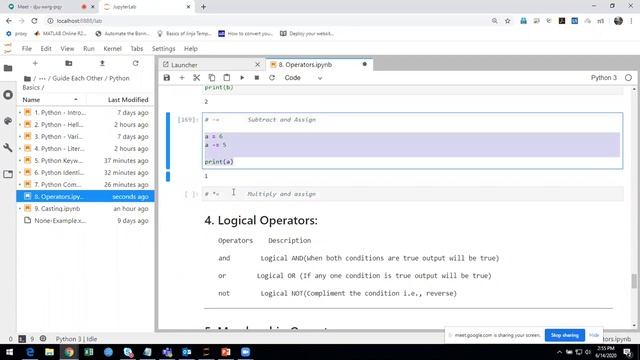Open Windows Start menu
This screenshot has width=640, height=360.
9,352
